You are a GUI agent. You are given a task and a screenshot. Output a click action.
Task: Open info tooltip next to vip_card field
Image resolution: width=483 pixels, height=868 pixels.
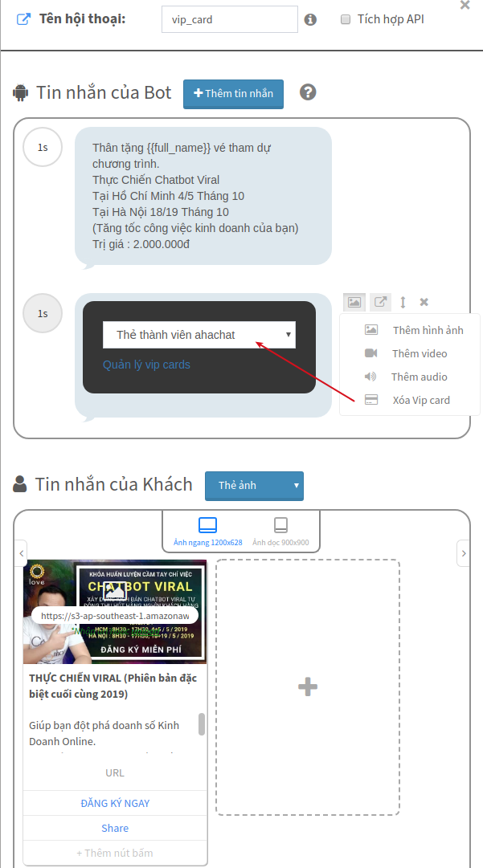(311, 20)
